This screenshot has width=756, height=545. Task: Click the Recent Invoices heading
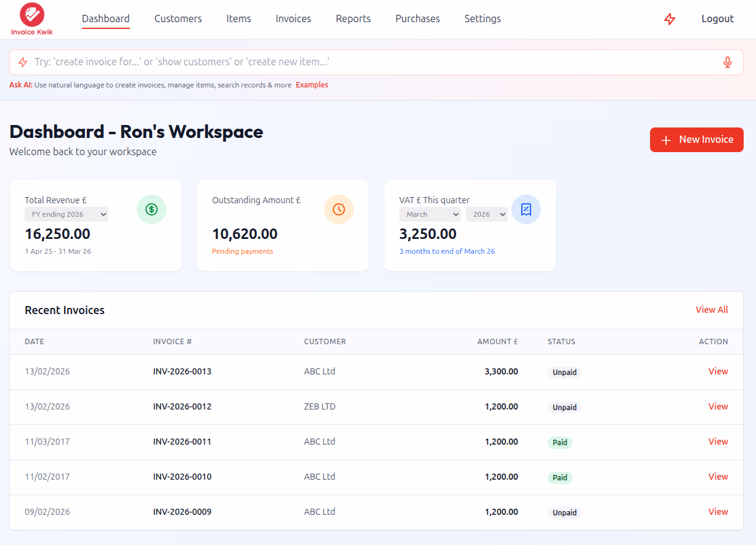point(65,310)
